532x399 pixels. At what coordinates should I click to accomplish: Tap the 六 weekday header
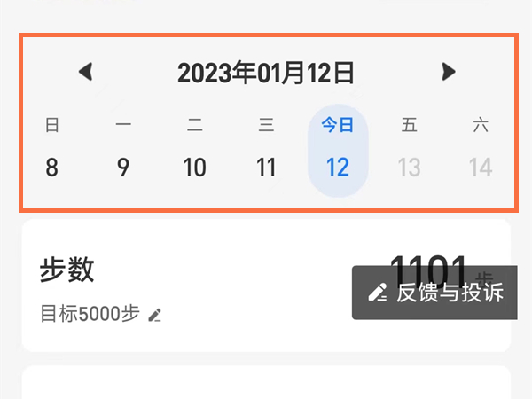[x=481, y=125]
